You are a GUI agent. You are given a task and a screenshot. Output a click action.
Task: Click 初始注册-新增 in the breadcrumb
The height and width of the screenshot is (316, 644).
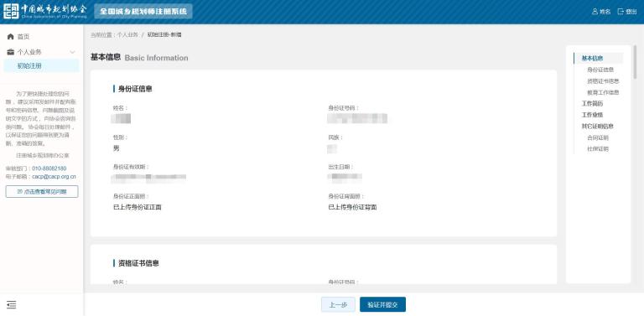coord(164,35)
